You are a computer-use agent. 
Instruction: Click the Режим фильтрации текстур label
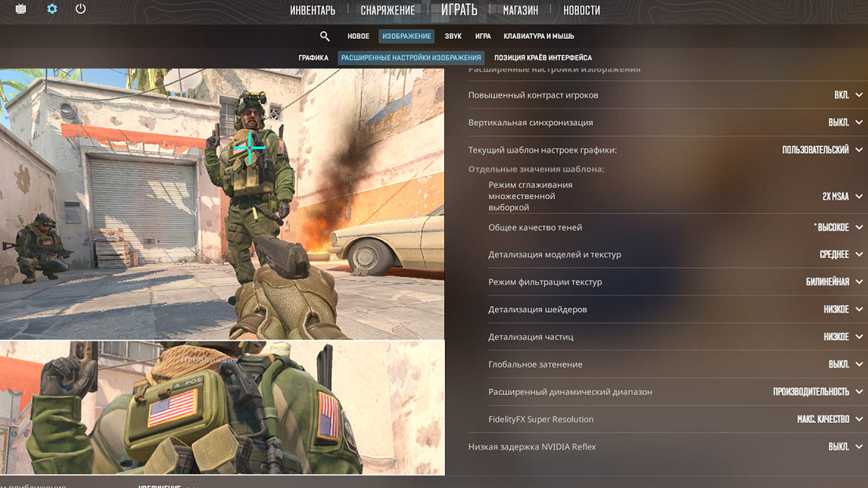click(545, 282)
